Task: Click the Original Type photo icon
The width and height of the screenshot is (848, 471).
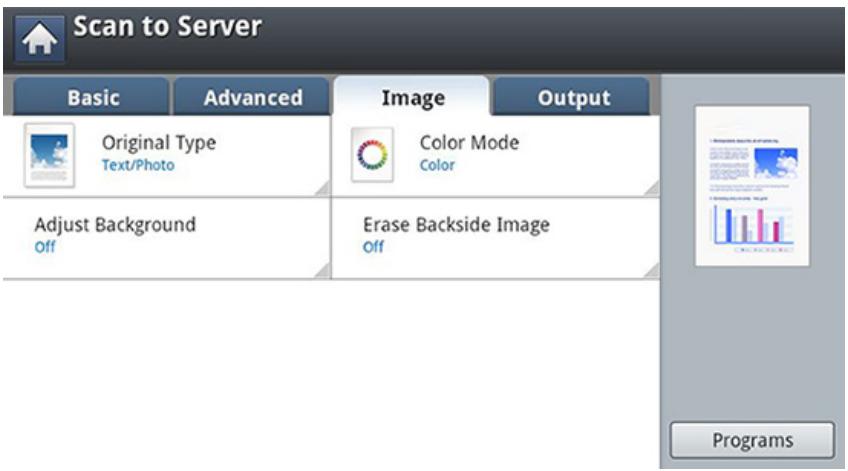Action: [49, 155]
